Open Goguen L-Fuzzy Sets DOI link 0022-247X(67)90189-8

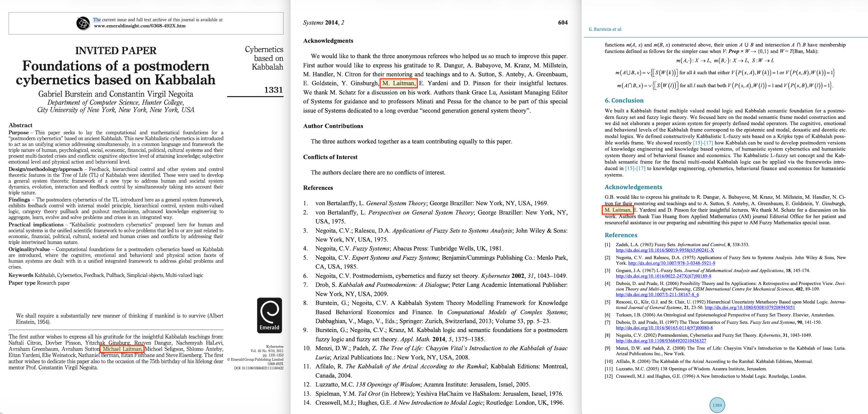[x=664, y=276]
